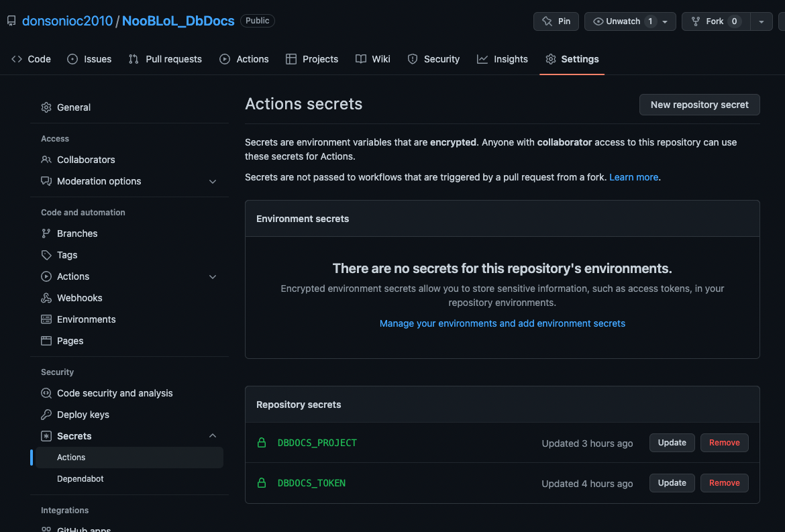Remove the DBDOCS_TOKEN secret
The height and width of the screenshot is (532, 785).
724,483
